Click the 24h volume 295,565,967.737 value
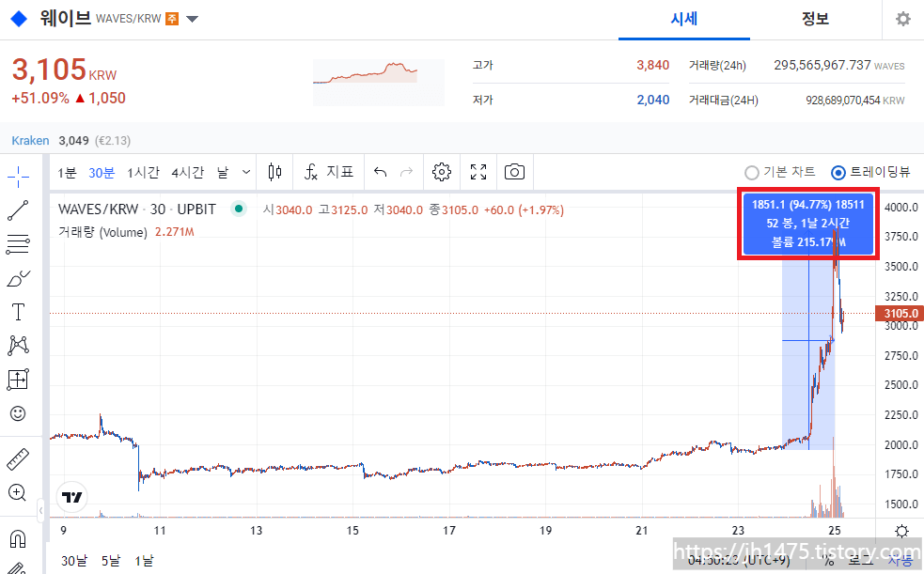 (x=822, y=66)
